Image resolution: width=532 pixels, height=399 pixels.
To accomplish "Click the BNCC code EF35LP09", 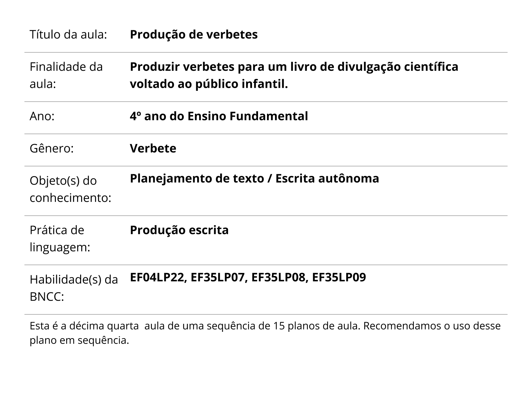I will point(339,277).
